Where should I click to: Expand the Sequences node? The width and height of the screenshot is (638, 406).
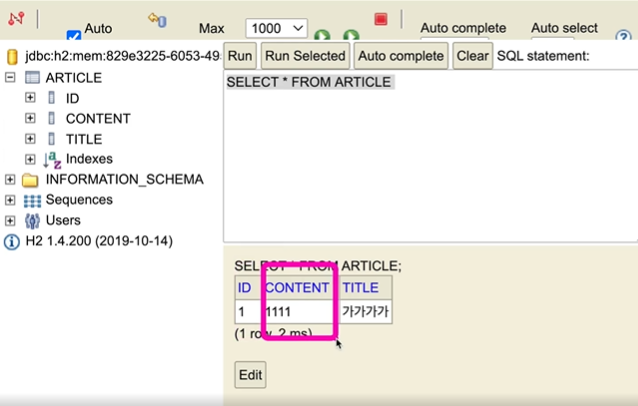click(10, 200)
